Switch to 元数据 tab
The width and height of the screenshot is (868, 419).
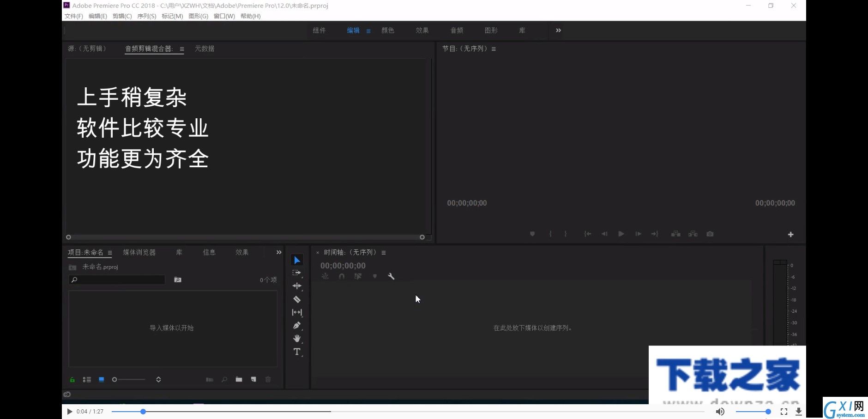click(205, 49)
